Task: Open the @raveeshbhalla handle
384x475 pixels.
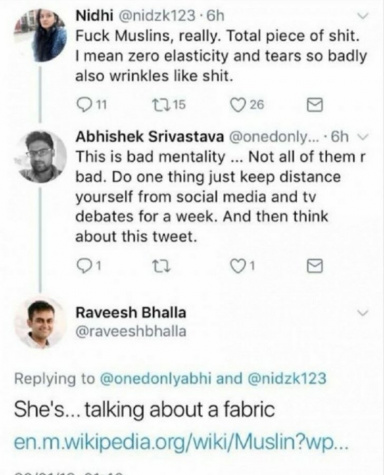Action: (x=131, y=331)
